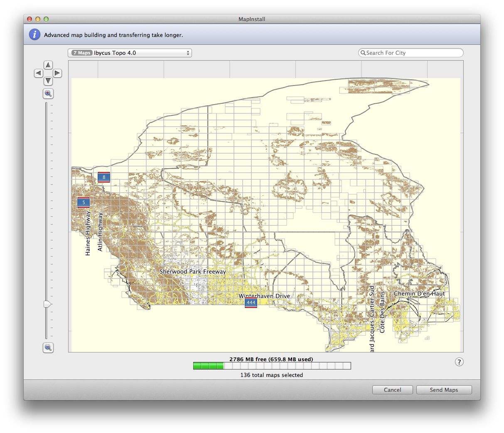
Task: Open help with the question mark button
Action: (459, 362)
